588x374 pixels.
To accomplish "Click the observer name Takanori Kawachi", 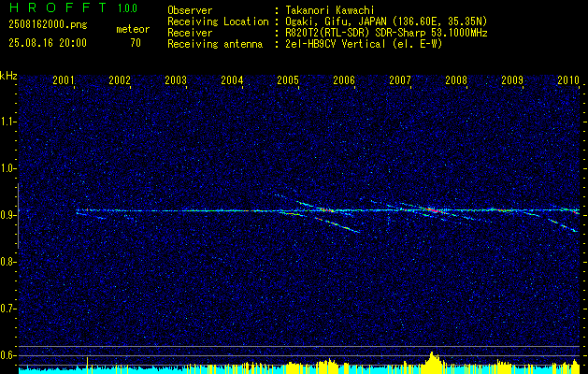I will click(x=330, y=10).
